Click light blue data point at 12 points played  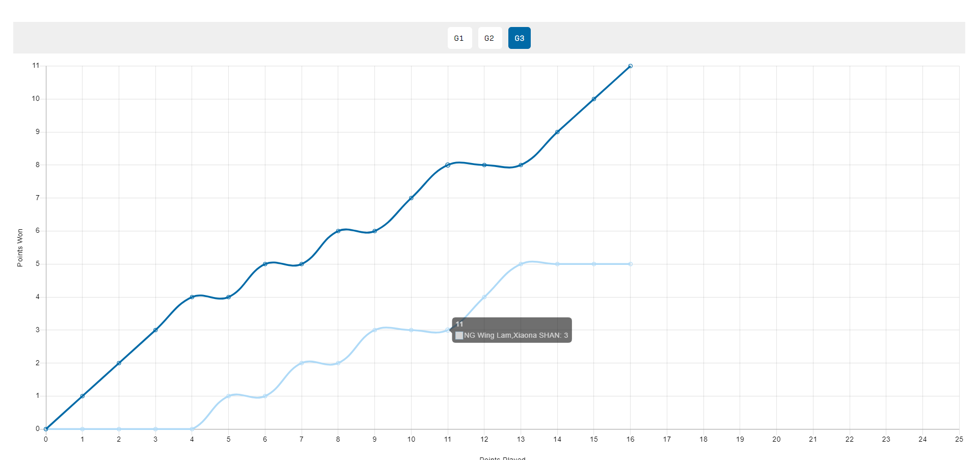tap(484, 297)
